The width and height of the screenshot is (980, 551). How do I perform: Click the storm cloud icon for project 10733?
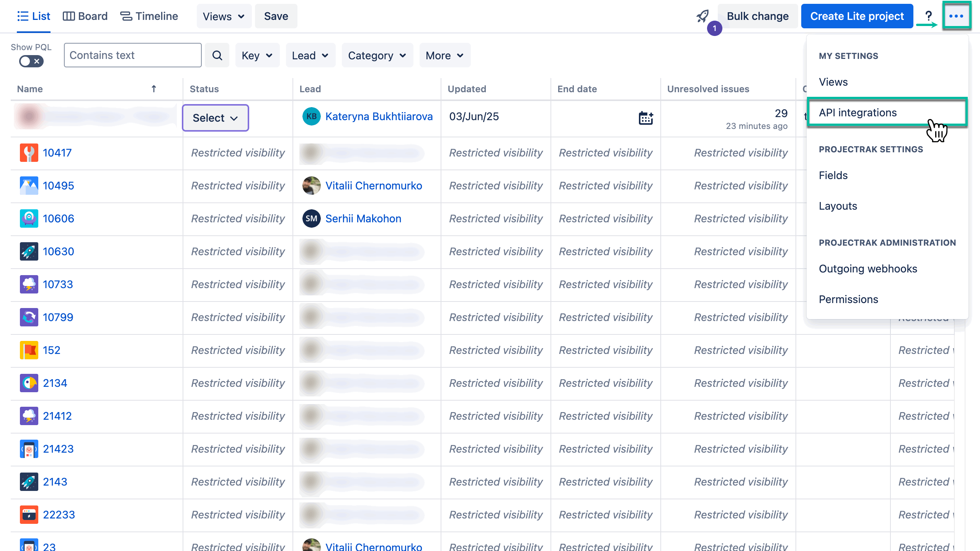click(x=29, y=284)
